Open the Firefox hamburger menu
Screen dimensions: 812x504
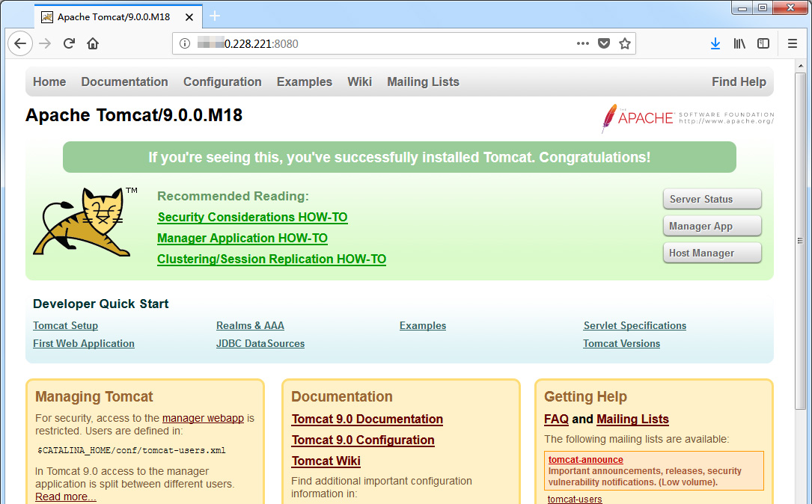point(793,43)
